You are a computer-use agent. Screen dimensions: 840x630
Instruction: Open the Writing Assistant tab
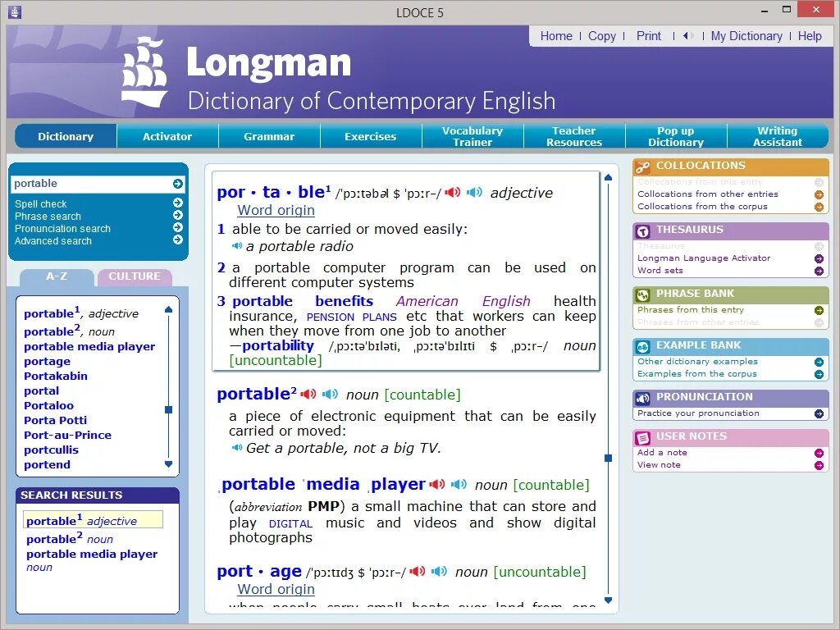tap(778, 136)
